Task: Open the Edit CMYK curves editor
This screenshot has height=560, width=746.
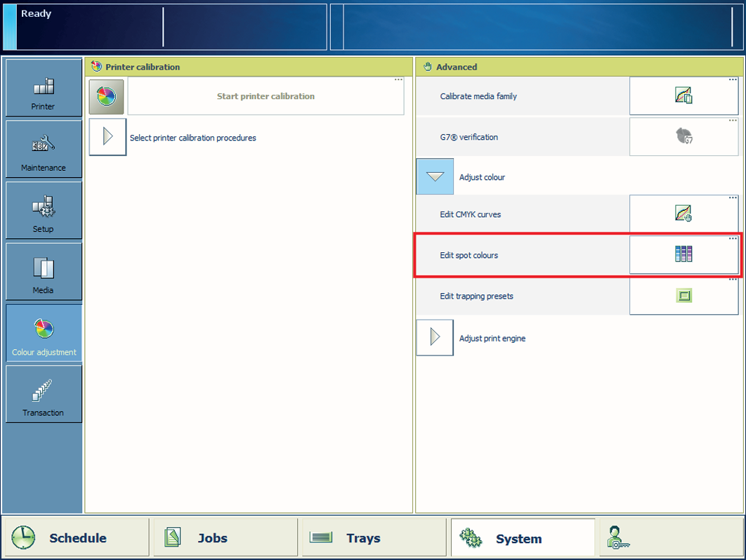Action: pos(683,214)
